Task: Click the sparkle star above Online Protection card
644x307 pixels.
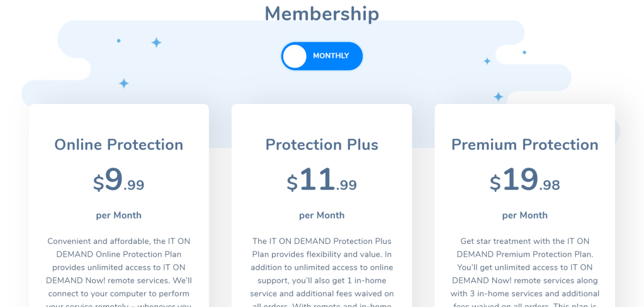Action: [124, 83]
